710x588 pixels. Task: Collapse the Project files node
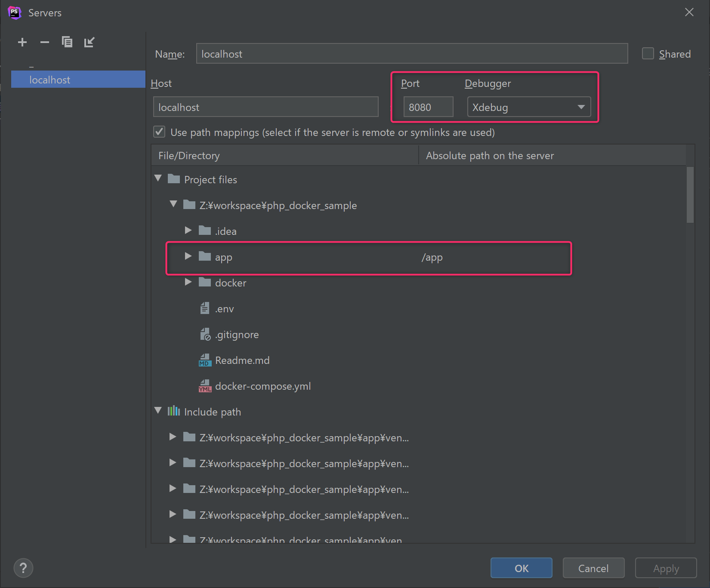[x=158, y=179]
